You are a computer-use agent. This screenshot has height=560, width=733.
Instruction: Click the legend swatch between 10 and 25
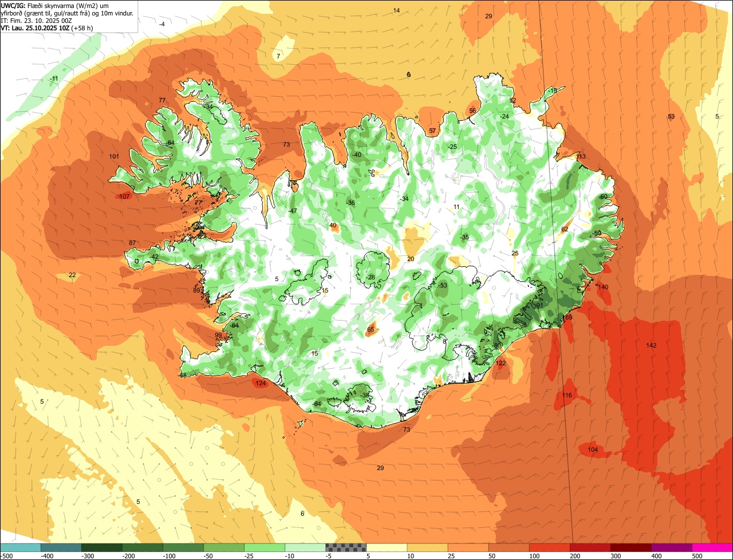(x=428, y=547)
